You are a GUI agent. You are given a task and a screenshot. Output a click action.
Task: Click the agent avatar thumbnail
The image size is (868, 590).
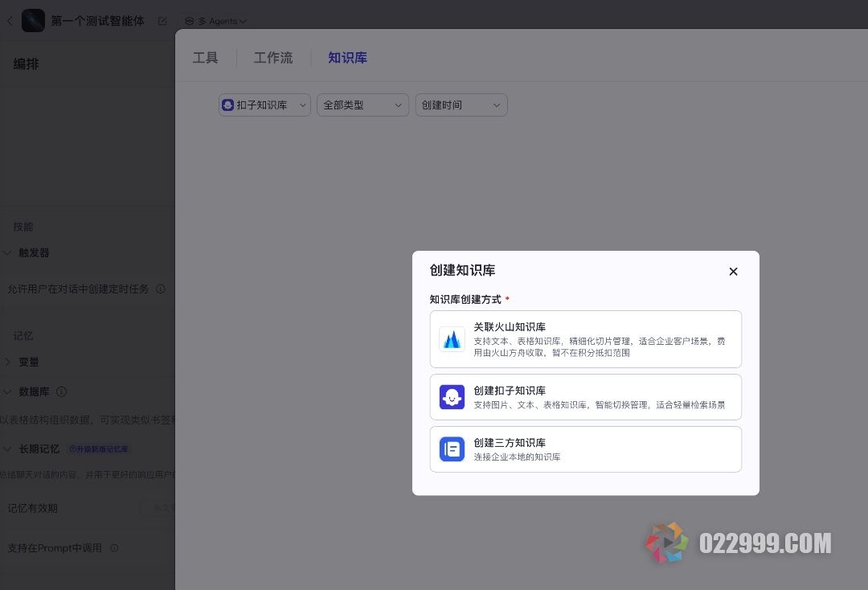33,20
